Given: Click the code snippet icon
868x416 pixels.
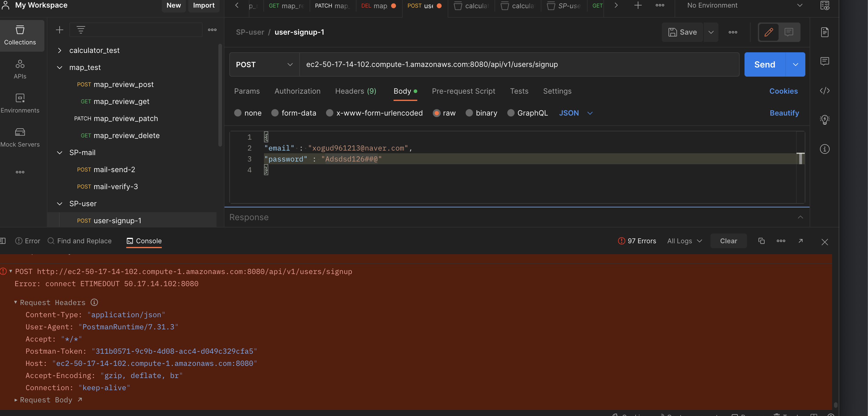Looking at the screenshot, I should 824,91.
